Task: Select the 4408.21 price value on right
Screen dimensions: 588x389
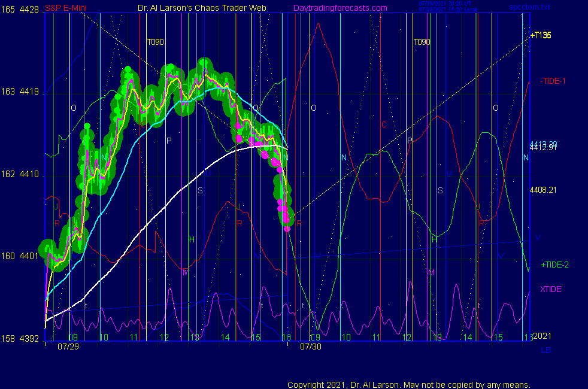Action: tap(543, 190)
